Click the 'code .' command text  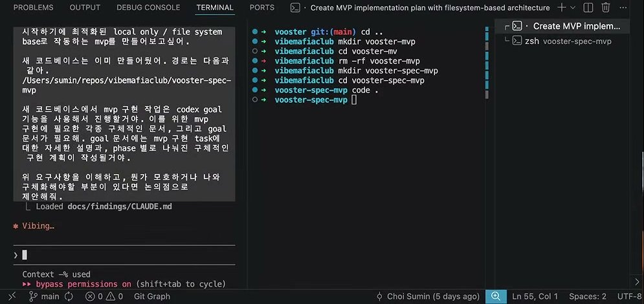(365, 91)
